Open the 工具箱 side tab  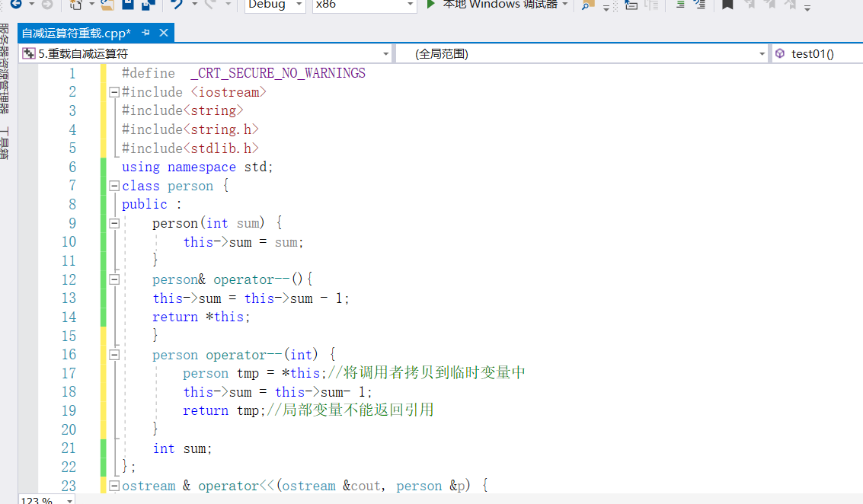point(5,143)
